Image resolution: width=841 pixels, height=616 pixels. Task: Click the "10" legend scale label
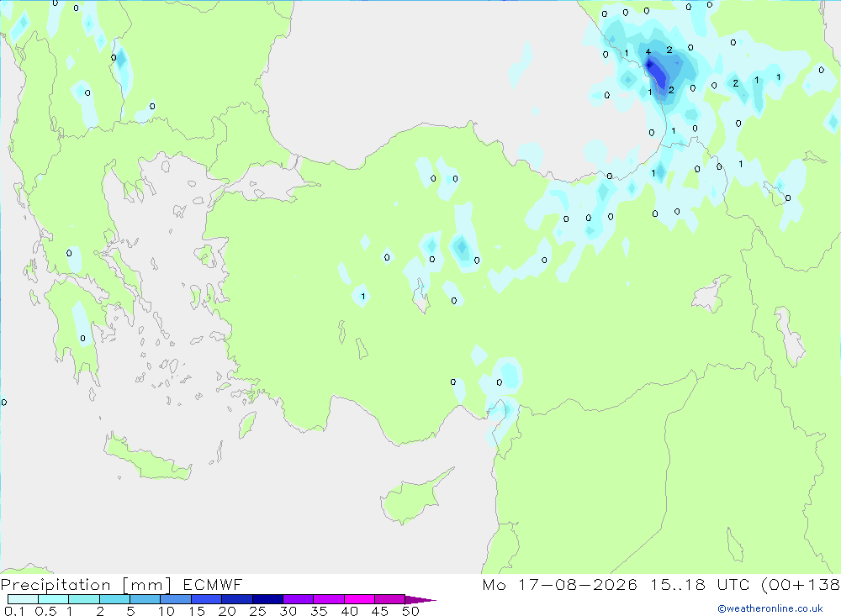click(167, 611)
